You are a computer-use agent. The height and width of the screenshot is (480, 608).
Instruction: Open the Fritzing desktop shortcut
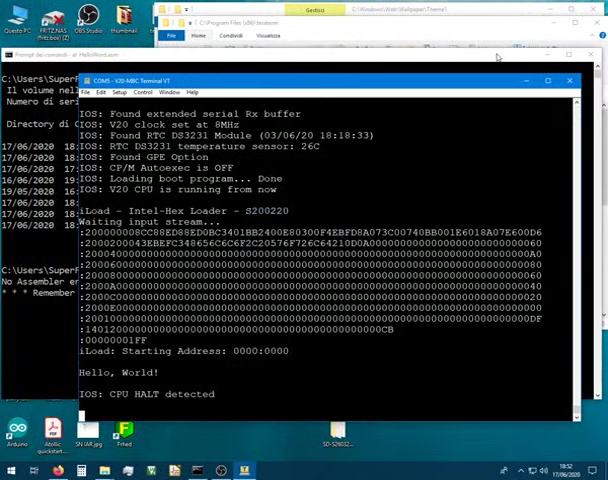click(x=124, y=431)
